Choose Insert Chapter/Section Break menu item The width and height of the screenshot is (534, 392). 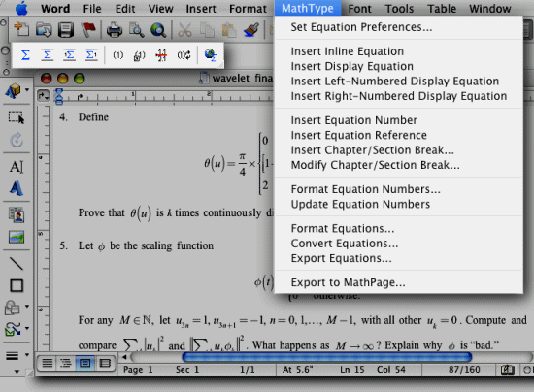coord(399,150)
